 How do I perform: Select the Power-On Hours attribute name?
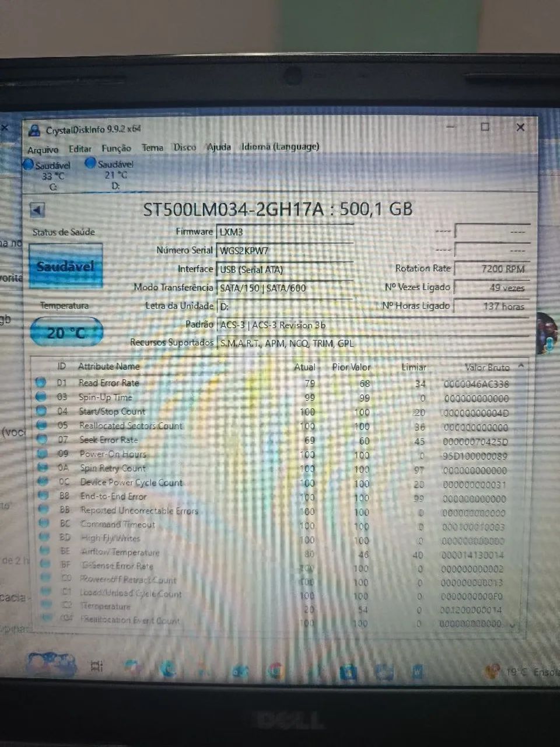click(113, 453)
